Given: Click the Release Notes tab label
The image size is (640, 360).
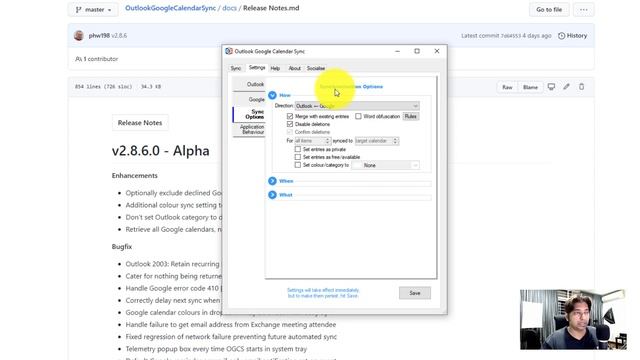Looking at the screenshot, I should [140, 123].
